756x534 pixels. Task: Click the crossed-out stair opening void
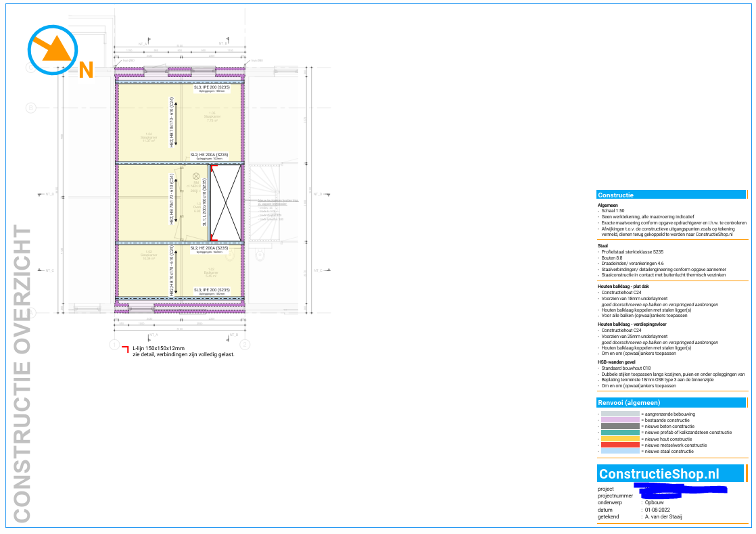click(x=226, y=202)
